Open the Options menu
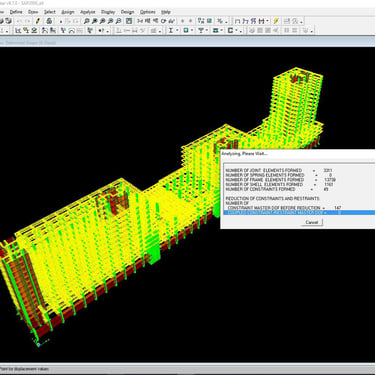The width and height of the screenshot is (375, 375). [x=147, y=12]
